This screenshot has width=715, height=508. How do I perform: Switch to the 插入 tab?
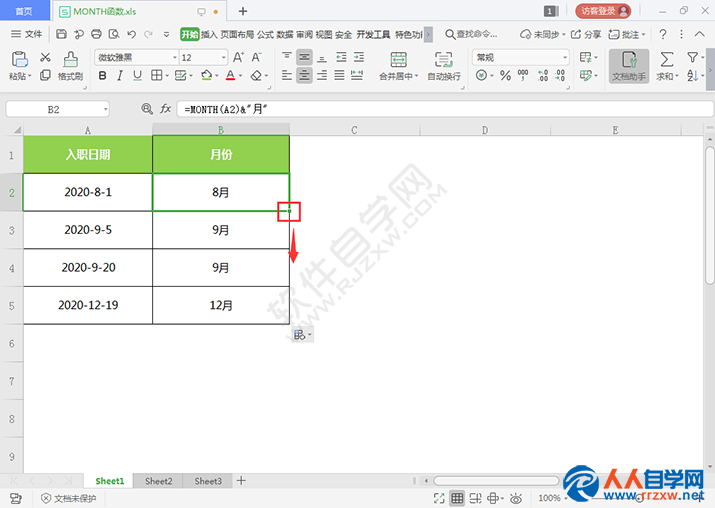(x=209, y=34)
